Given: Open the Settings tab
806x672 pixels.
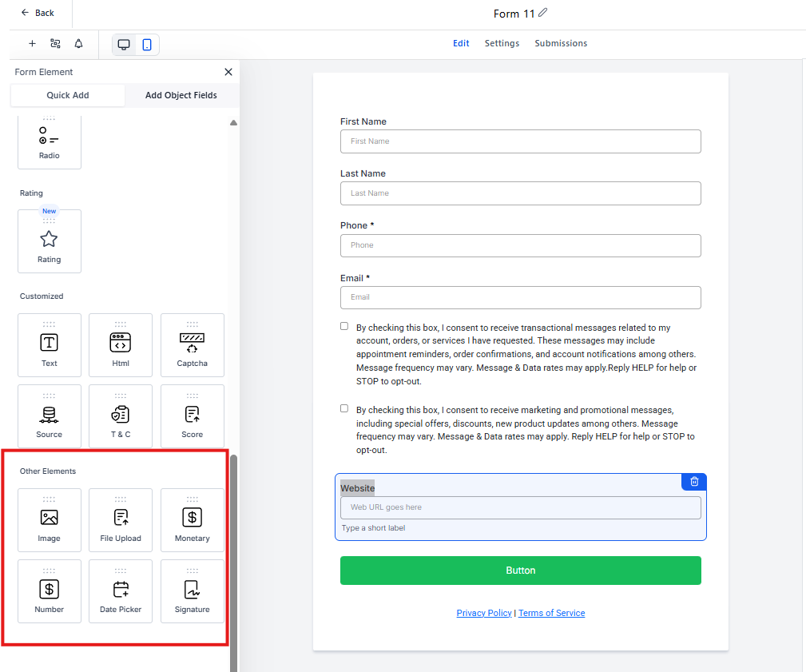Looking at the screenshot, I should point(502,43).
